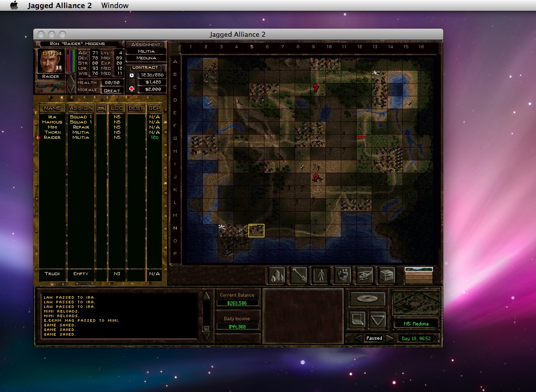Toggle the mines shovel map filter

[299, 275]
